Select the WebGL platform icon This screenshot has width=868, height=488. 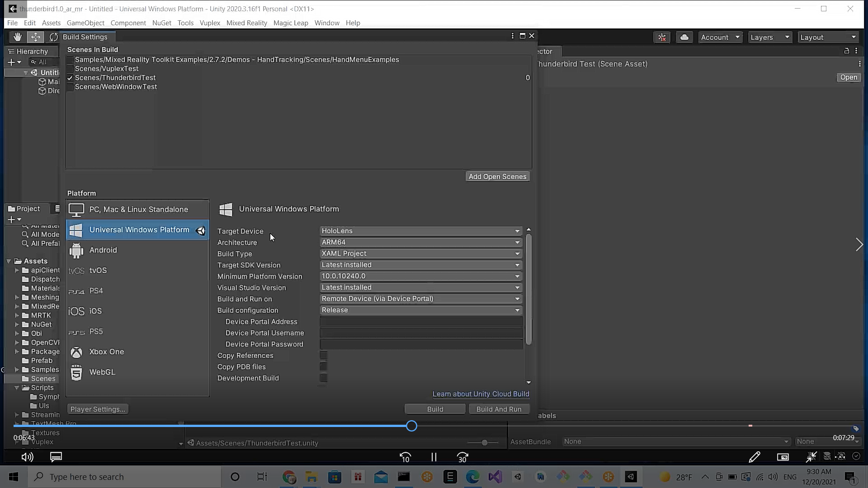pyautogui.click(x=76, y=372)
